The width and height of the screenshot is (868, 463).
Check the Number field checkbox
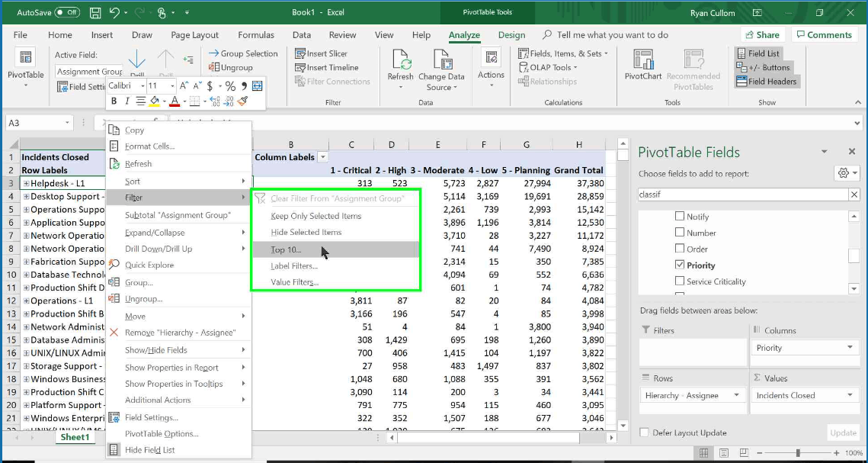click(x=679, y=233)
